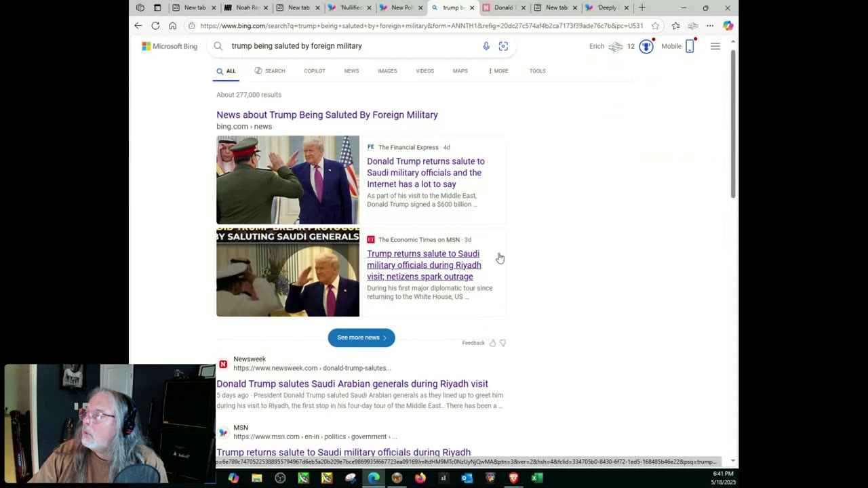Give thumbs down feedback on news

(x=502, y=343)
